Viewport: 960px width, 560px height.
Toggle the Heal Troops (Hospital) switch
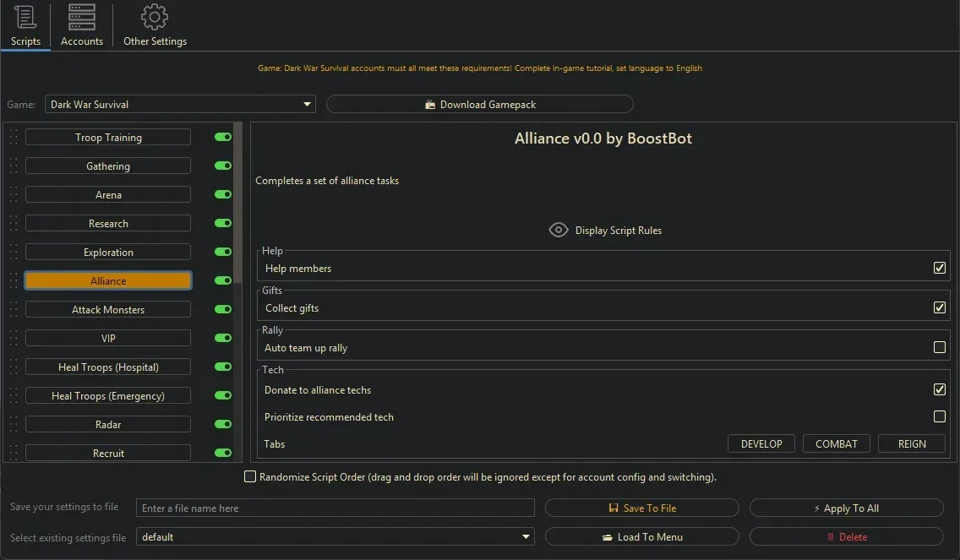(223, 367)
